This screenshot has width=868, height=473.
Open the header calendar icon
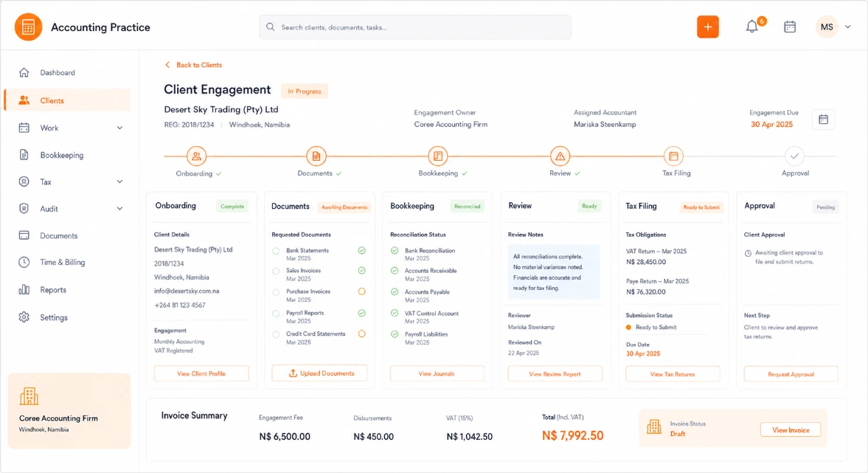click(790, 27)
